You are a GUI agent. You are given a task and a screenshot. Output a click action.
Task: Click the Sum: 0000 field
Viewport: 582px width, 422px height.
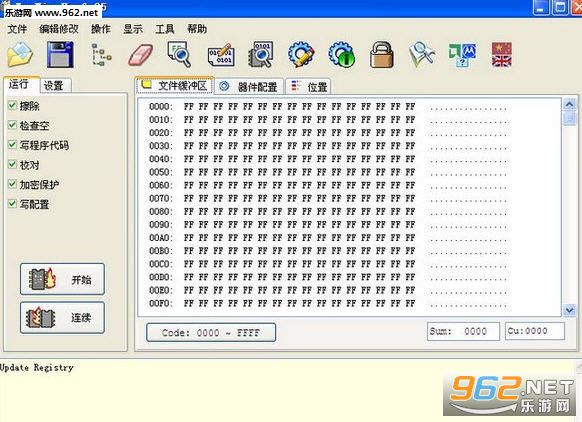point(463,331)
